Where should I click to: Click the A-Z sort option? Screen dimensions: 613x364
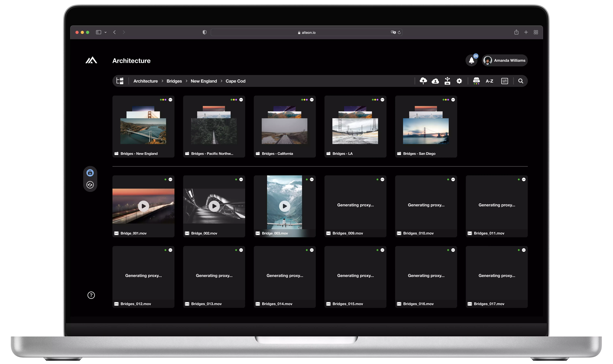point(489,81)
